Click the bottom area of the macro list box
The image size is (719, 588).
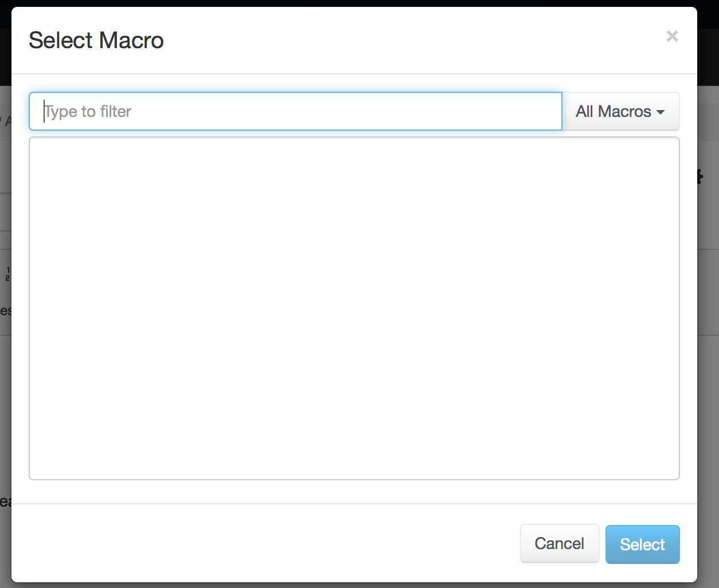tap(354, 458)
